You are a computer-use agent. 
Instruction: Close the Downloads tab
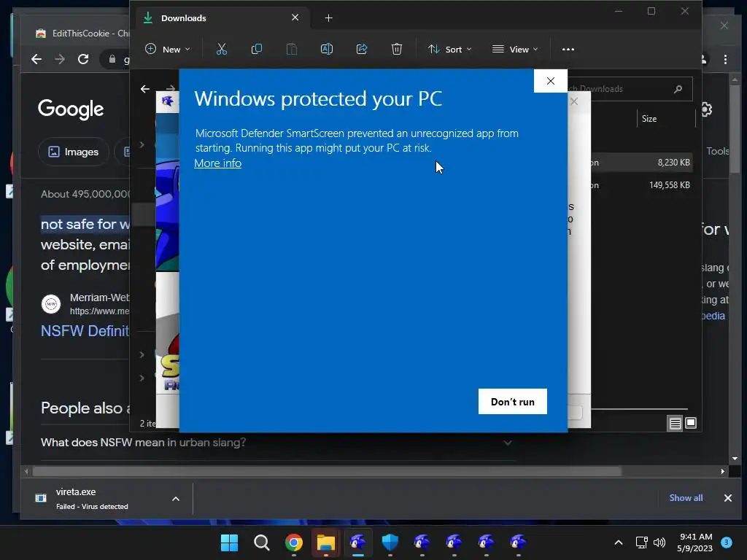(295, 17)
